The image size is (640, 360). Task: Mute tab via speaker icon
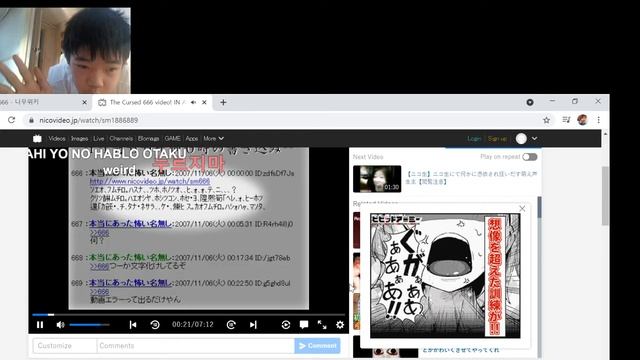coord(193,102)
